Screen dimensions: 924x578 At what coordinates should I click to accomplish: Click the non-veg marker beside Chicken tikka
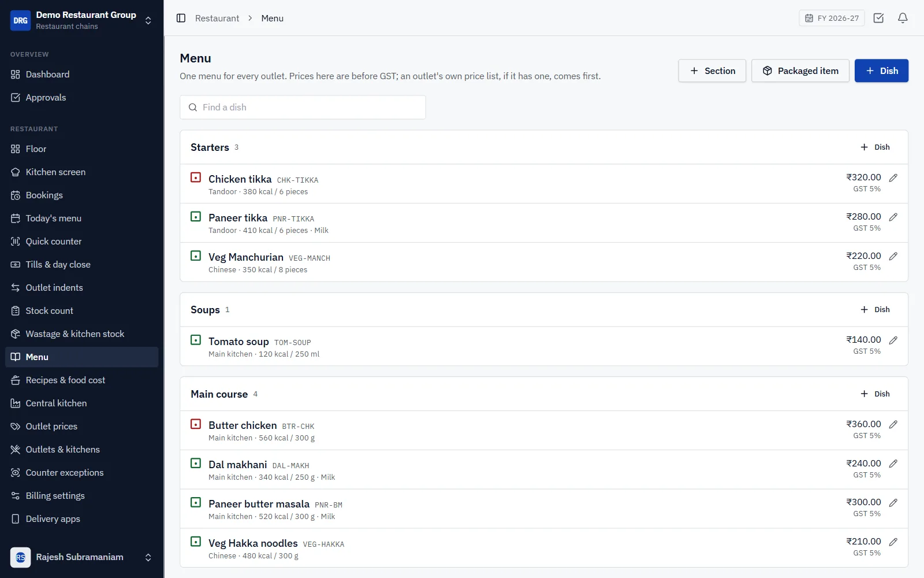tap(196, 177)
